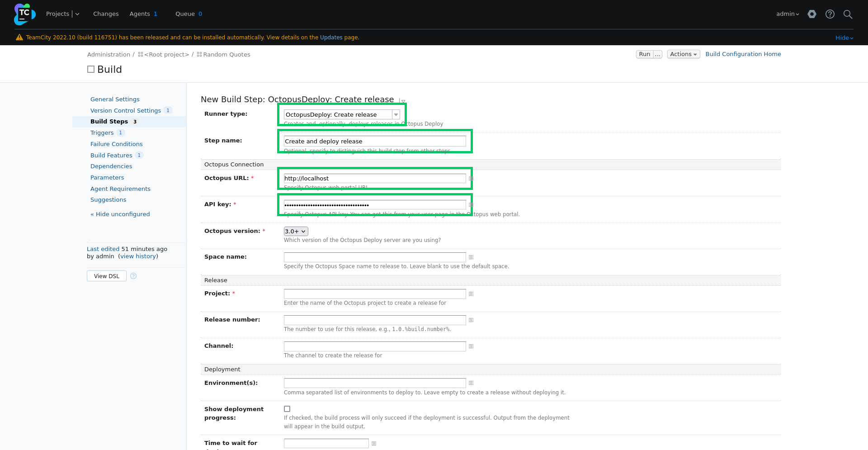Open the Octopus version dropdown
Image resolution: width=868 pixels, height=450 pixels.
point(296,231)
